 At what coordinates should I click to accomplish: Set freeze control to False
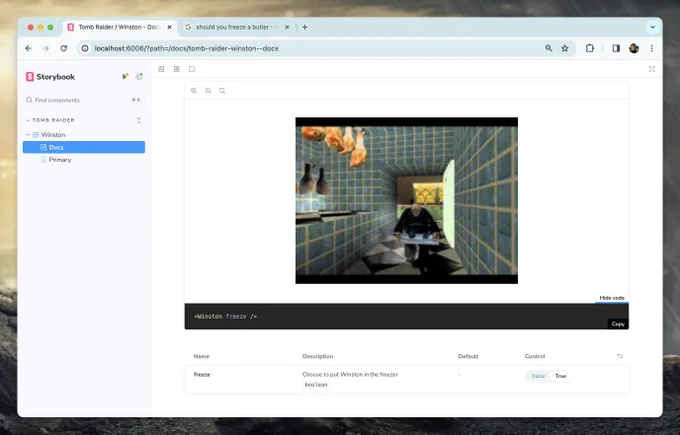(x=538, y=376)
